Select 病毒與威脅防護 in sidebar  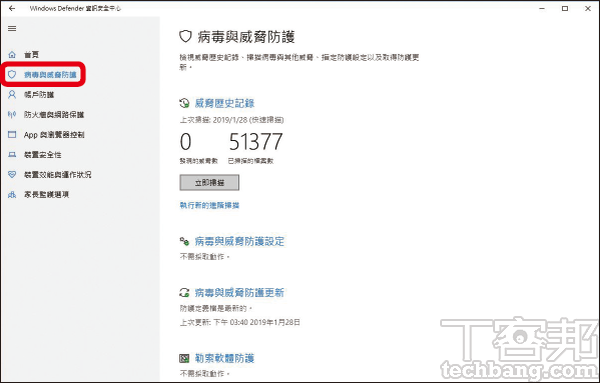50,75
